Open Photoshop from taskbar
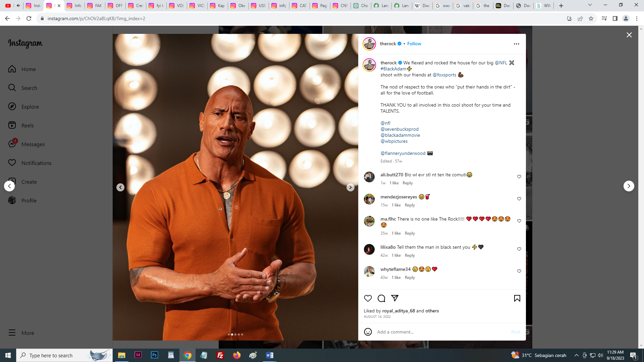 pos(154,355)
